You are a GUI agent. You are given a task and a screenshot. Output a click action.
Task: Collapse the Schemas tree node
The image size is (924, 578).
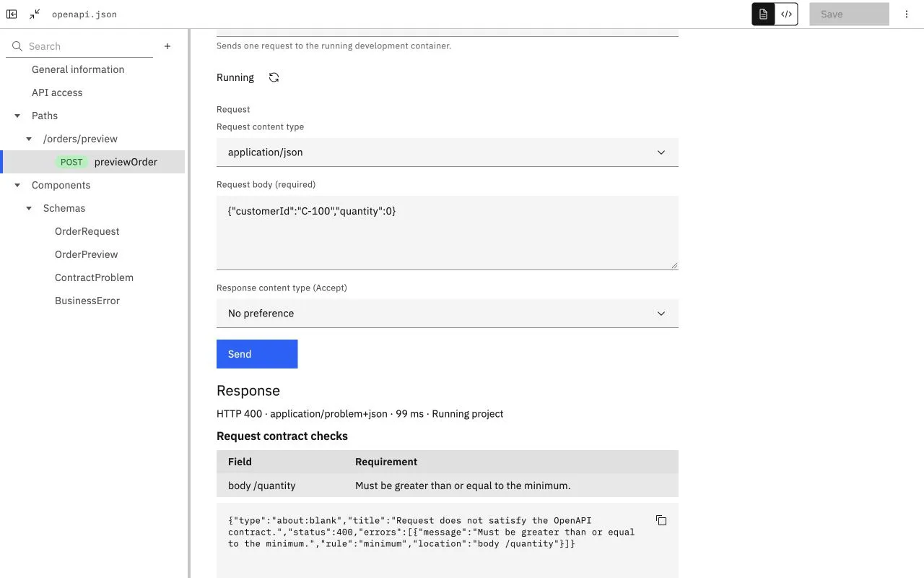[x=29, y=208]
